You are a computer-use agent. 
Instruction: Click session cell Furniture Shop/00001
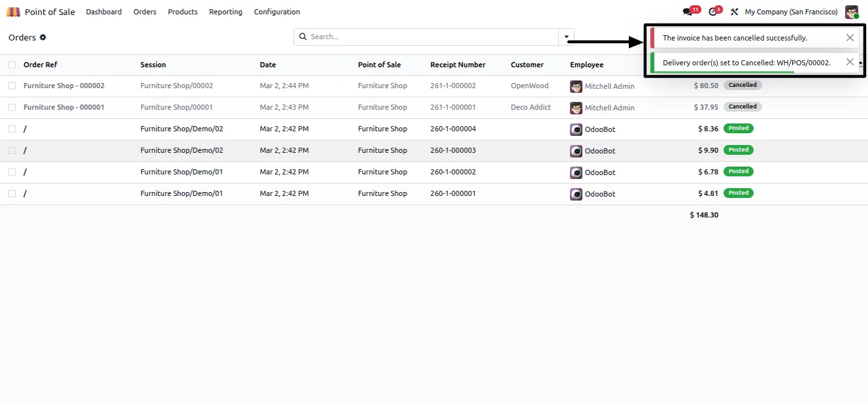[176, 107]
